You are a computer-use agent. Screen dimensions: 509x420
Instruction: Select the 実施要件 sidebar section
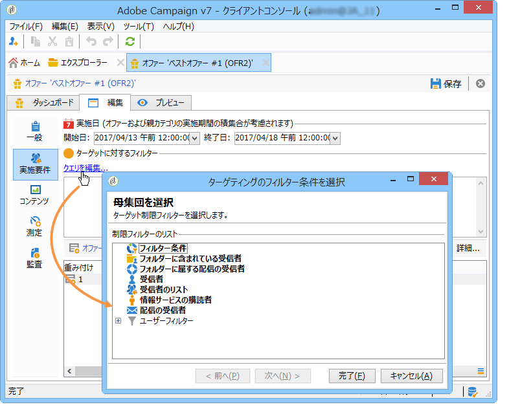click(x=35, y=164)
